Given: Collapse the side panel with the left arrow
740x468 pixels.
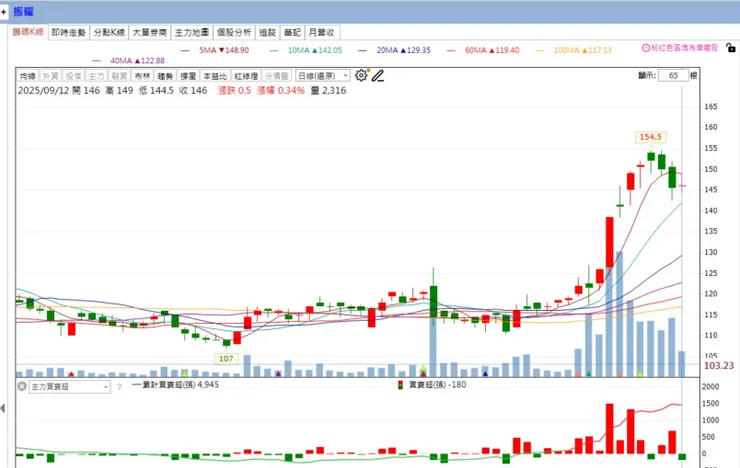Looking at the screenshot, I should click(x=3, y=408).
